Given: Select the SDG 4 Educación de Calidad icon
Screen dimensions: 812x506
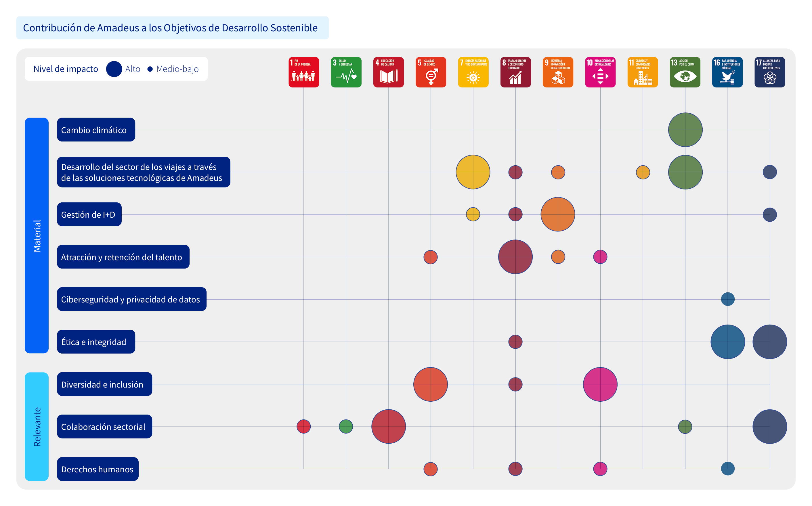Looking at the screenshot, I should click(388, 72).
